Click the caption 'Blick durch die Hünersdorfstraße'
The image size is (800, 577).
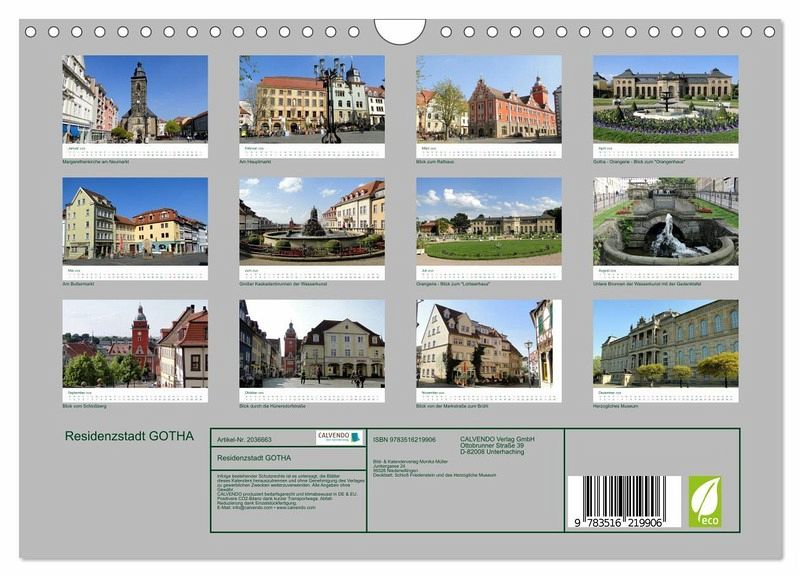click(272, 406)
